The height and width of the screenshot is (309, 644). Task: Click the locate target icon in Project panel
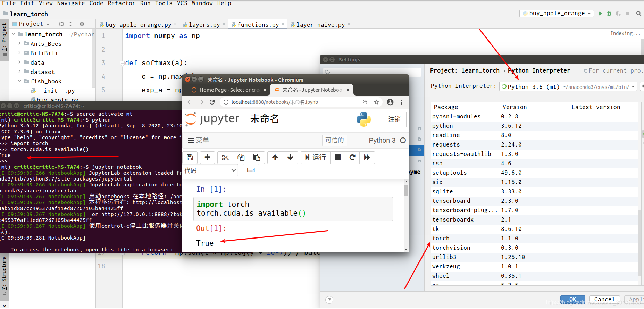click(61, 24)
